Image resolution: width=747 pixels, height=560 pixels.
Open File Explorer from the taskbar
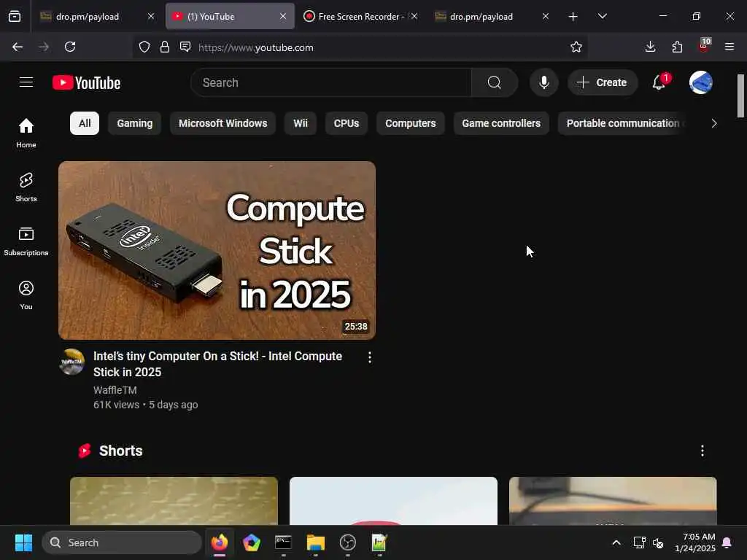pyautogui.click(x=315, y=542)
